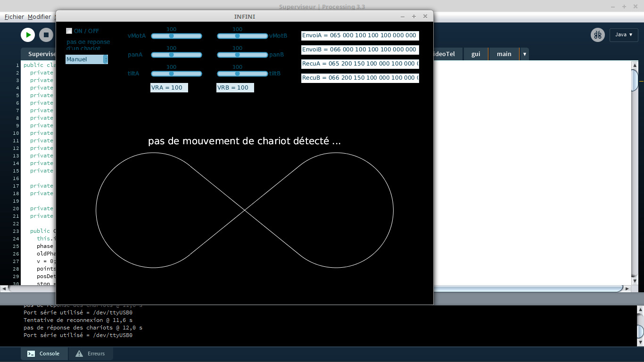Click the Stop sketch button
Viewport: 644px width, 362px height.
(46, 35)
